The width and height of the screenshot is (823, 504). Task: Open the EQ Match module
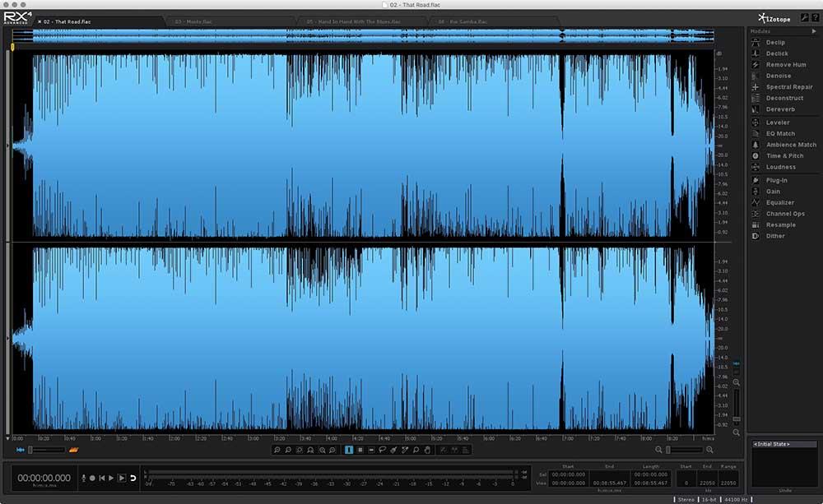pos(780,134)
